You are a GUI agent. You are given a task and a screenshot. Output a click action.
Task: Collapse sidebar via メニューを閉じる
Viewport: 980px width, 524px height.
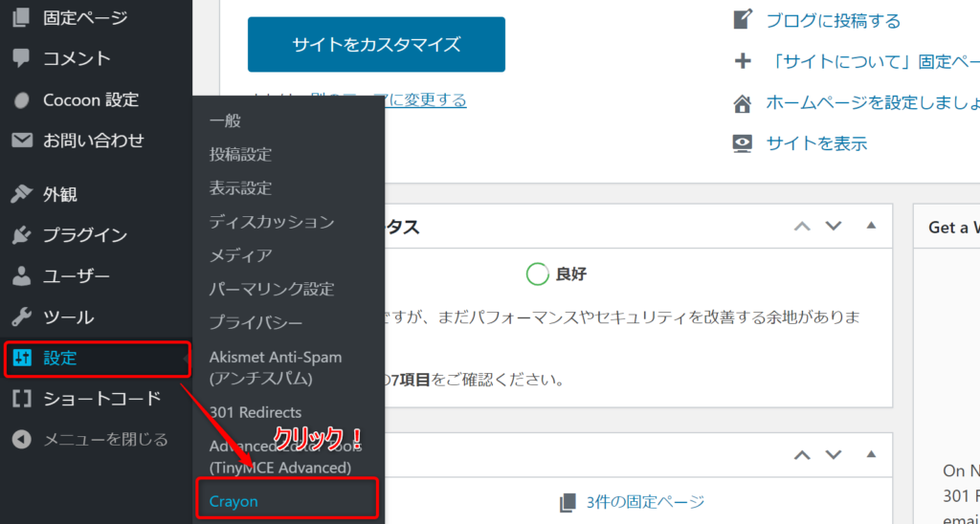(x=105, y=440)
